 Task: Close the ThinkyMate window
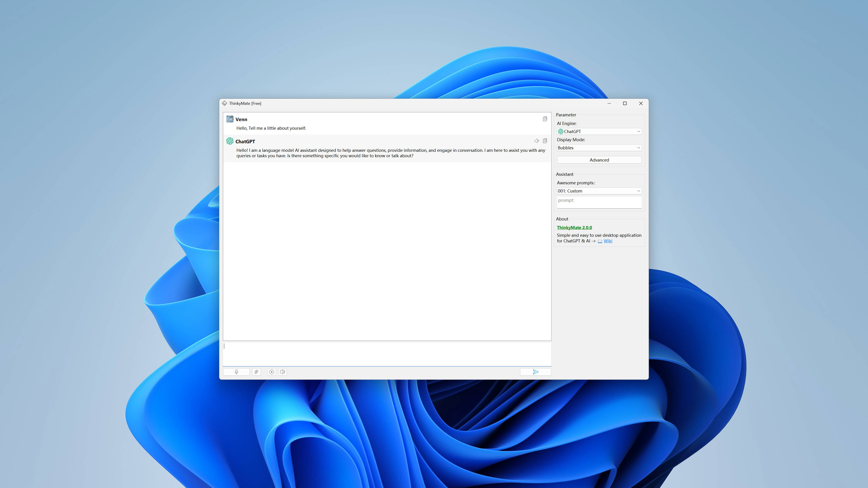[x=641, y=103]
